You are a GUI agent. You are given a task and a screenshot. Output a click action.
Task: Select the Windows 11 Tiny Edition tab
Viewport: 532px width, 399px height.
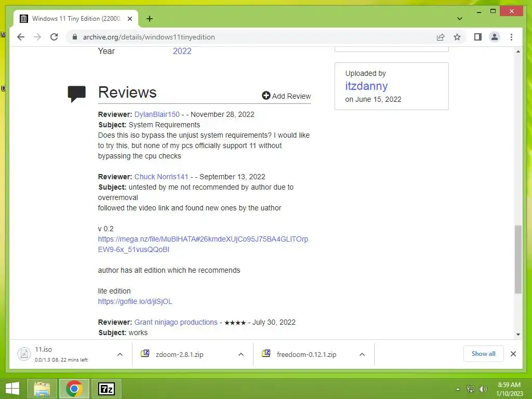76,19
